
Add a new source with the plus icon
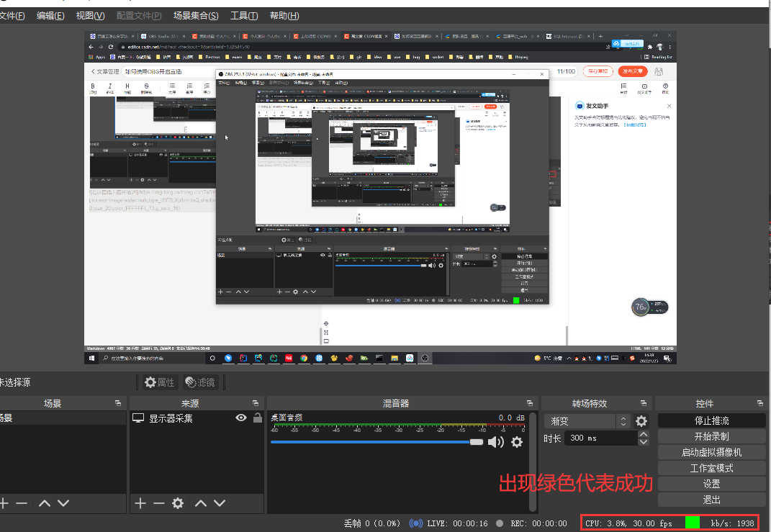(140, 503)
